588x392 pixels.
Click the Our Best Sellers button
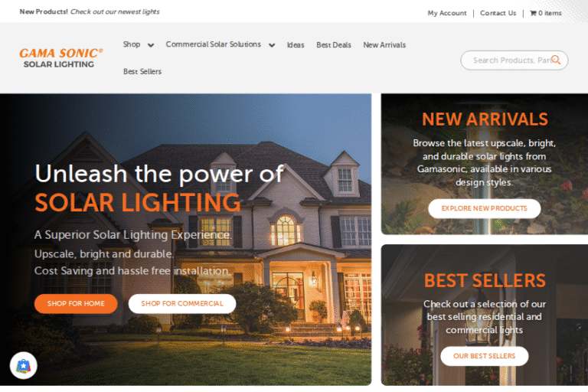tap(485, 356)
